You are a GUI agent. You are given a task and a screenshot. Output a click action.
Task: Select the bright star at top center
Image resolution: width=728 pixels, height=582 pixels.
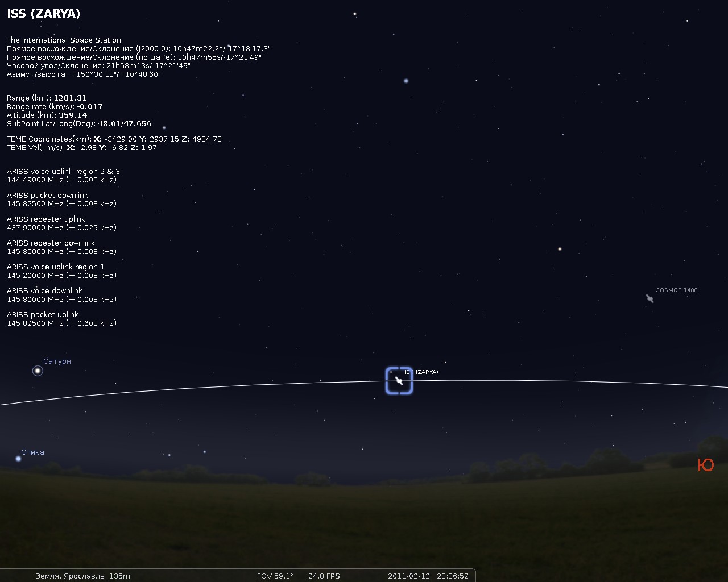[355, 14]
